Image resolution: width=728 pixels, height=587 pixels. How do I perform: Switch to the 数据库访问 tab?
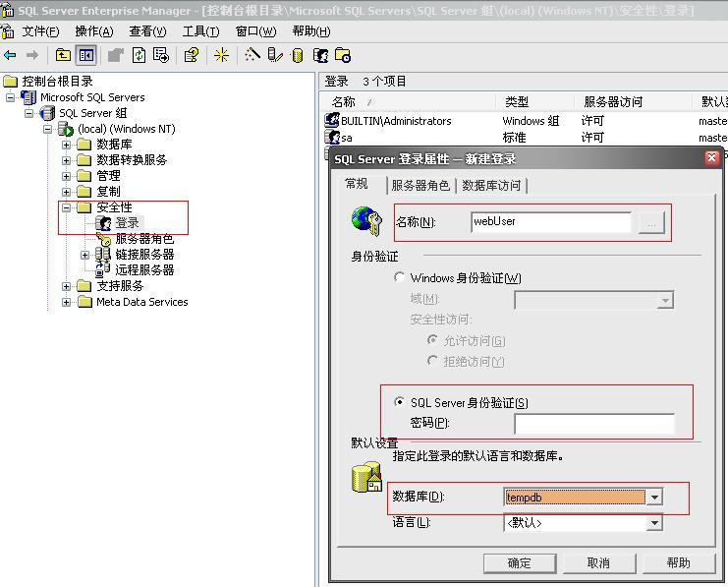click(491, 186)
